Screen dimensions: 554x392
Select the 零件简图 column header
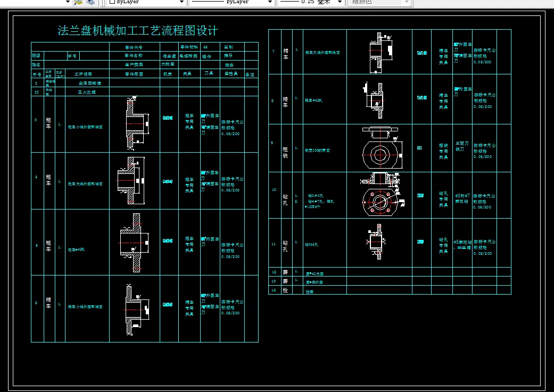(134, 74)
